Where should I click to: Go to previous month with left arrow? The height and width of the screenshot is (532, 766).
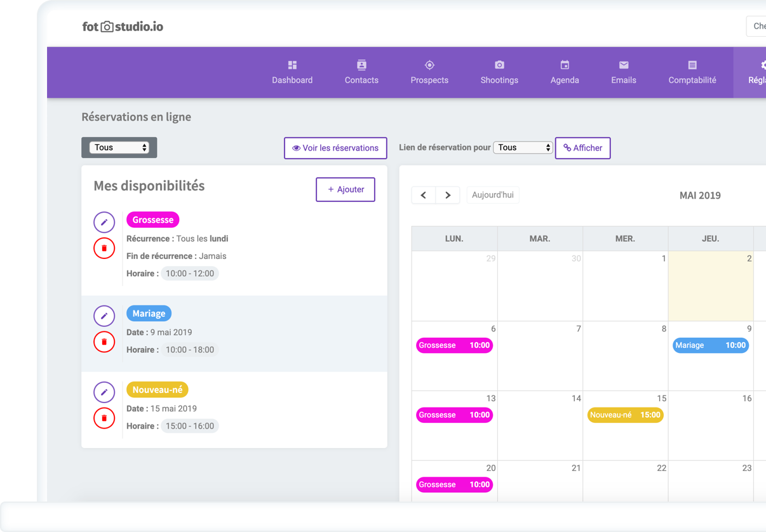pyautogui.click(x=424, y=195)
